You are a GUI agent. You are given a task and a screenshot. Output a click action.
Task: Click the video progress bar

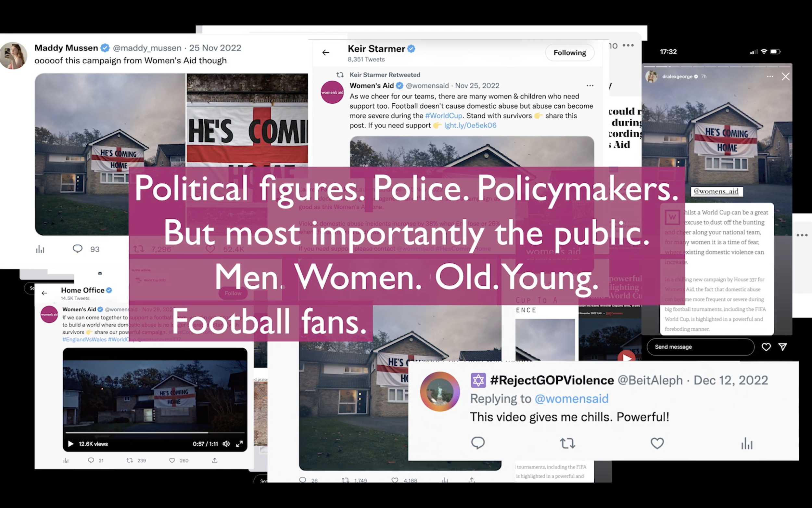(x=155, y=433)
